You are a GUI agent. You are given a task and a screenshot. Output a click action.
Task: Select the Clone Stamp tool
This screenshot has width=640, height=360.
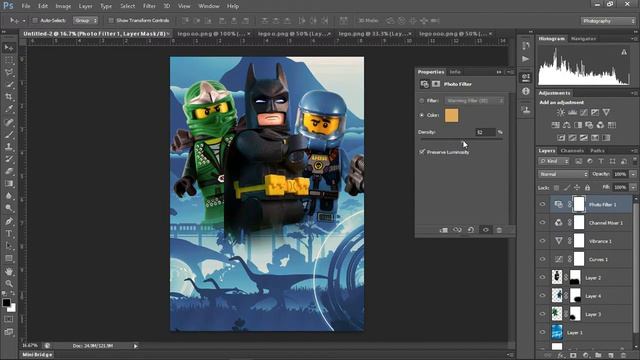coord(9,147)
